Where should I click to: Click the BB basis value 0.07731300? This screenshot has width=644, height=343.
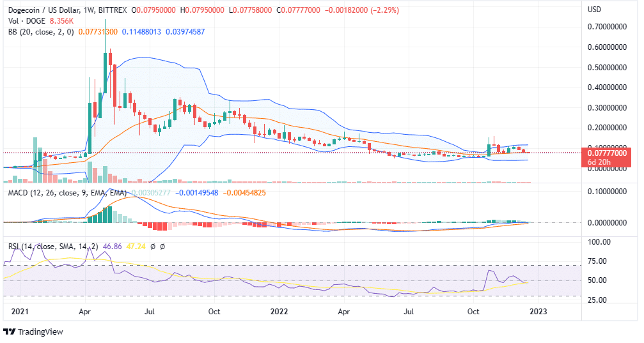98,31
